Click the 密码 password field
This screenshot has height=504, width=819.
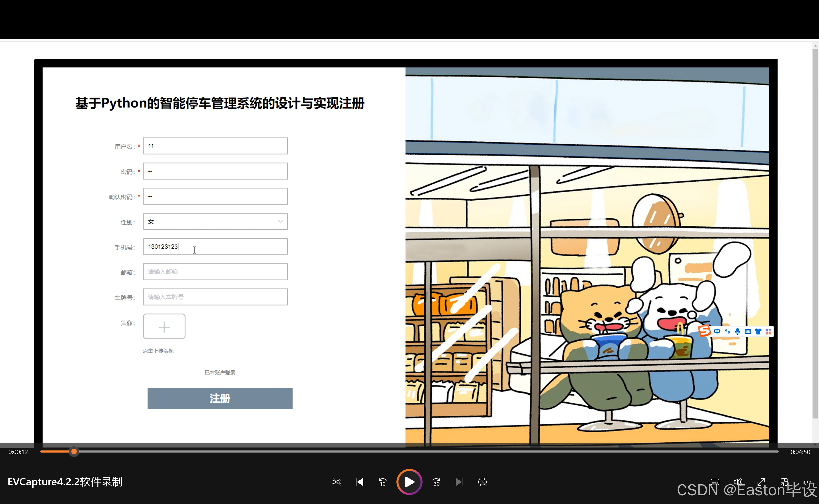point(215,171)
